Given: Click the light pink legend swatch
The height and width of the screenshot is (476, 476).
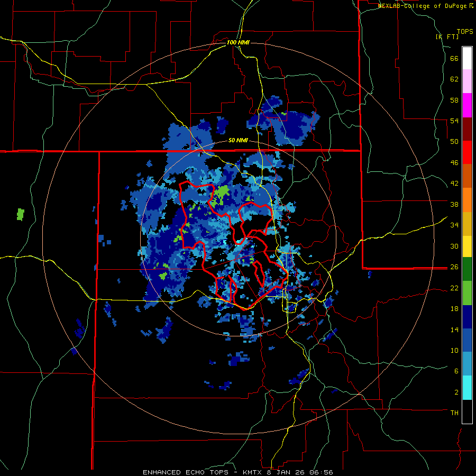Looking at the screenshot, I should pyautogui.click(x=467, y=81).
